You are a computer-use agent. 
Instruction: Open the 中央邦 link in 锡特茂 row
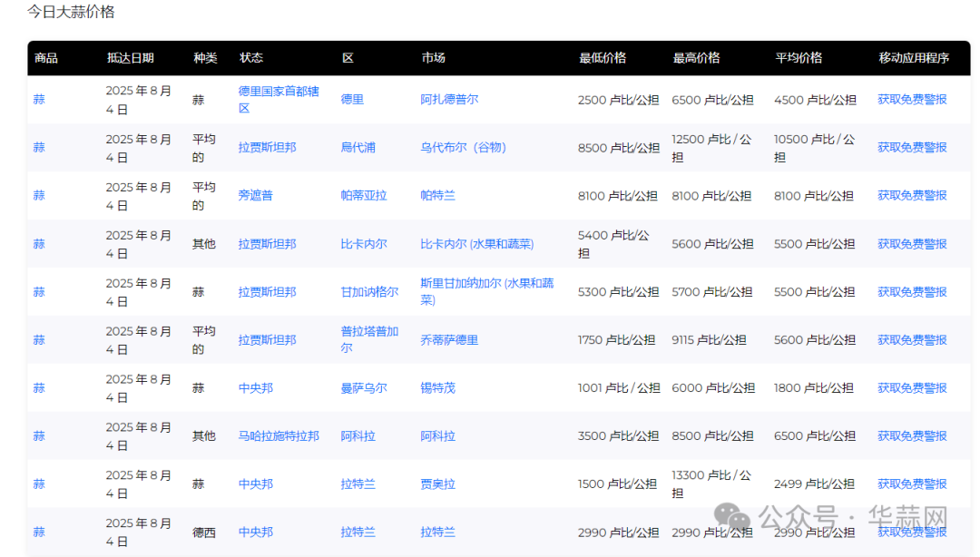[255, 388]
